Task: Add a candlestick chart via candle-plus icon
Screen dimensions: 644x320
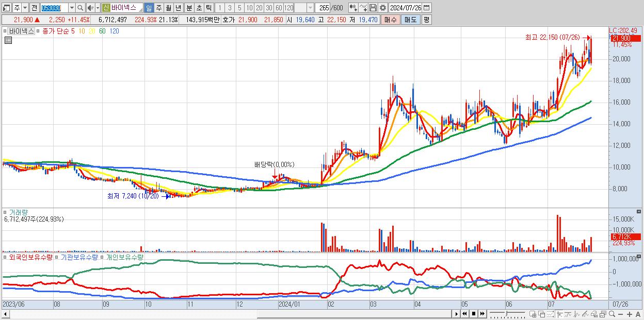Action: [x=353, y=8]
